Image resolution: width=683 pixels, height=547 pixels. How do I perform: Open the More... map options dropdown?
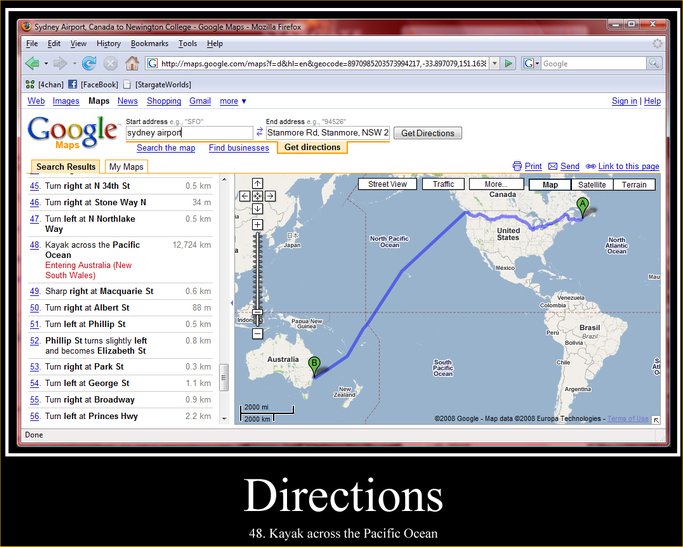[x=495, y=184]
